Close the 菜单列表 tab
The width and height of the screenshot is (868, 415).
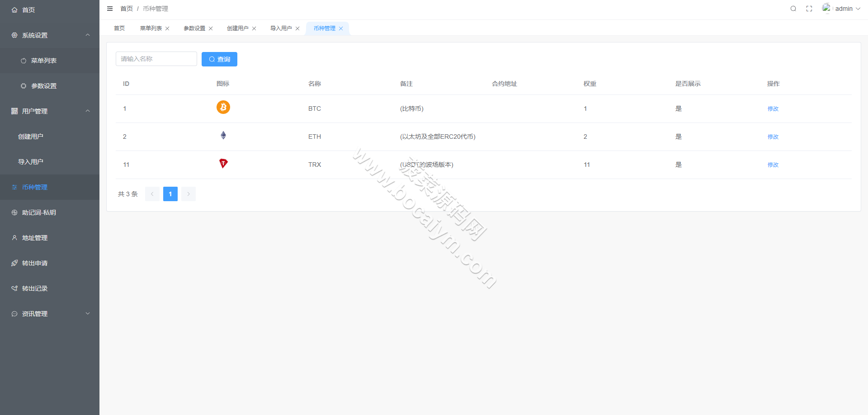click(167, 28)
